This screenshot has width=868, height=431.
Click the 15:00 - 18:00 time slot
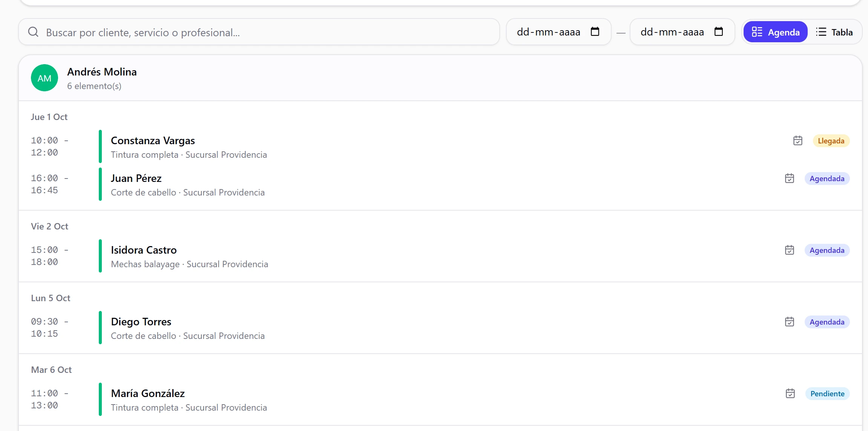tap(50, 256)
